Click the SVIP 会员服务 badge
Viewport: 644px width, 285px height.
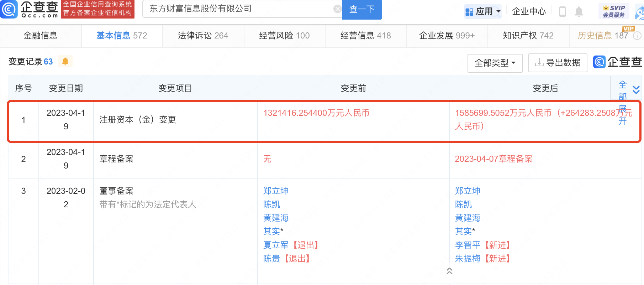[x=614, y=11]
